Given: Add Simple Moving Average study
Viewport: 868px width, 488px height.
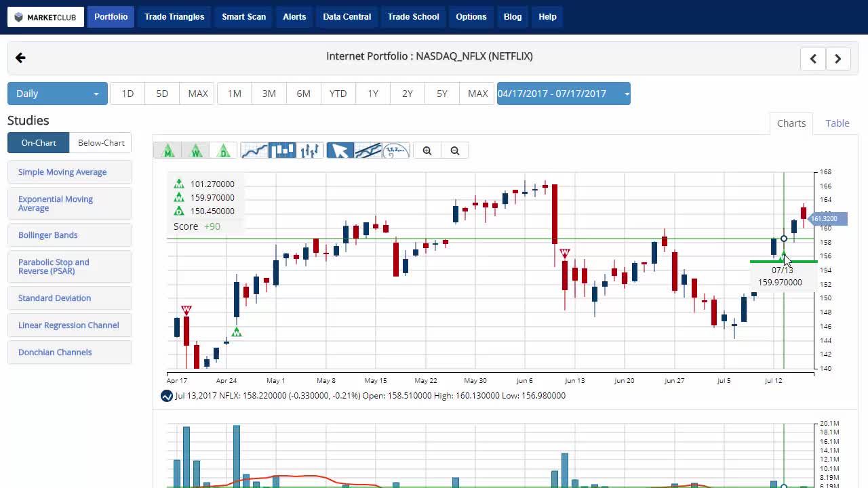Looking at the screenshot, I should point(70,172).
